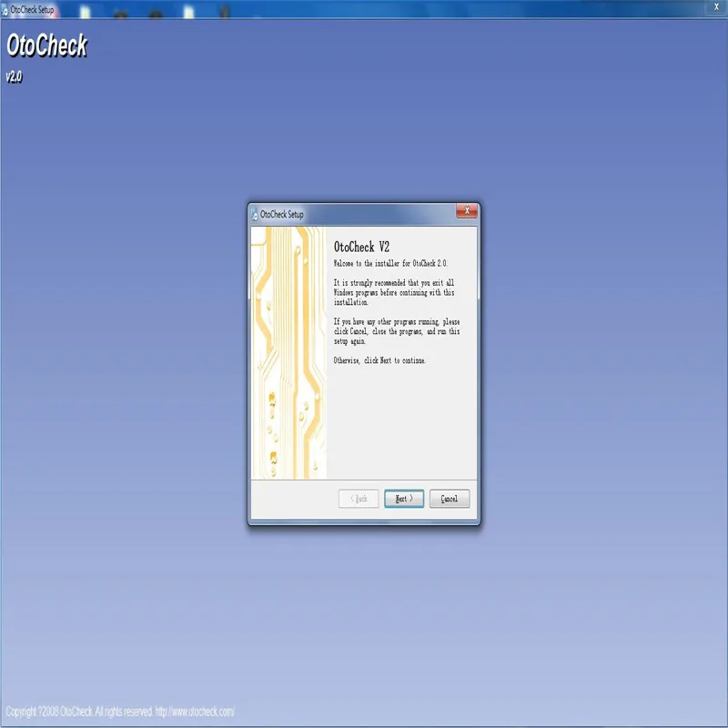The height and width of the screenshot is (728, 728).
Task: Click the Next button to continue installation
Action: 403,499
